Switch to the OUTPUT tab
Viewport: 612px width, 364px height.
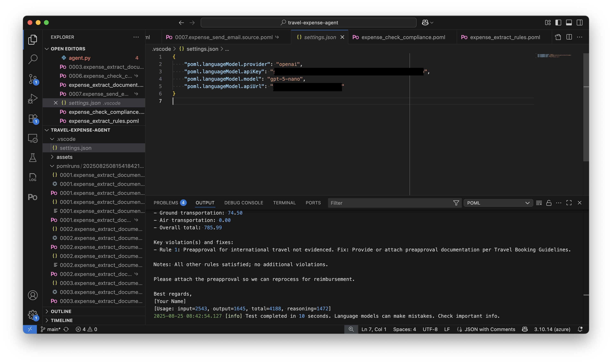pos(205,203)
